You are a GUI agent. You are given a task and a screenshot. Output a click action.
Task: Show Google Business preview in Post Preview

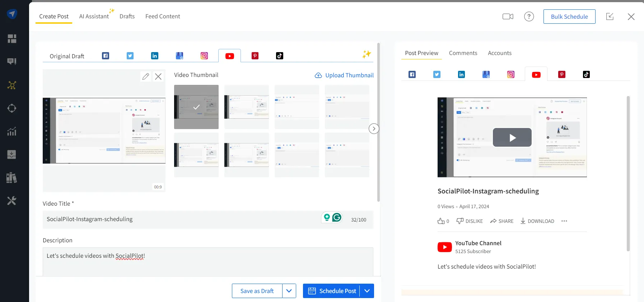486,74
